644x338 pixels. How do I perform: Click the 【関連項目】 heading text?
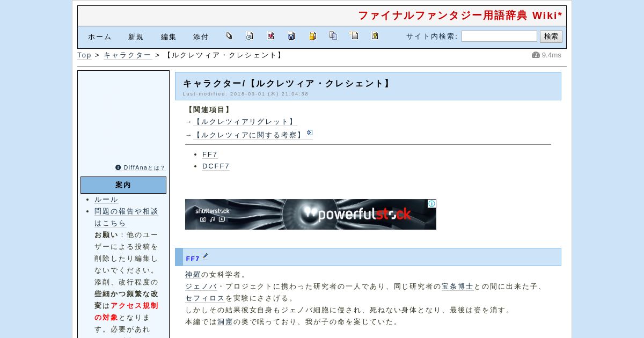[x=209, y=110]
